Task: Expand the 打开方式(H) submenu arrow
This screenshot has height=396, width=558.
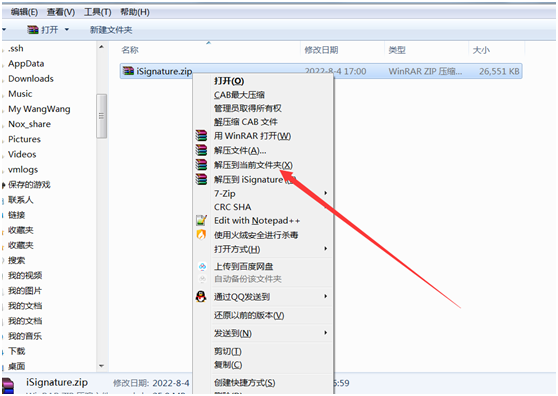Action: click(x=325, y=248)
